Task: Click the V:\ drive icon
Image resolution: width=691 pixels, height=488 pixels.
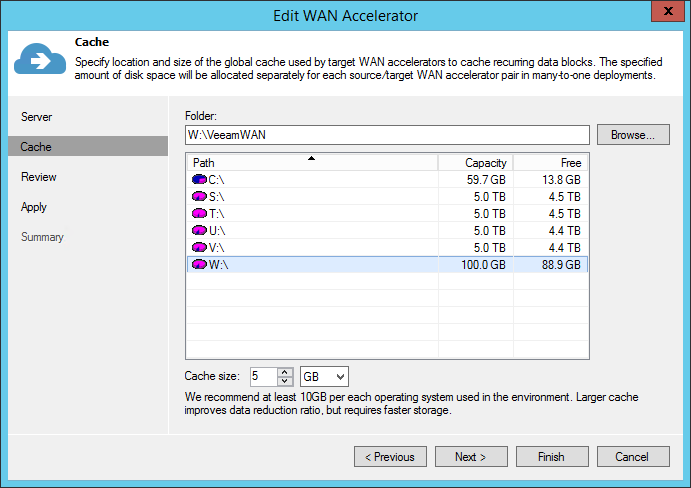Action: pos(199,247)
